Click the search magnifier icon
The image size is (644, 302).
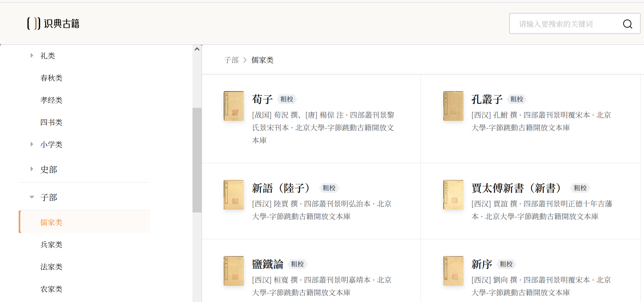pyautogui.click(x=627, y=24)
